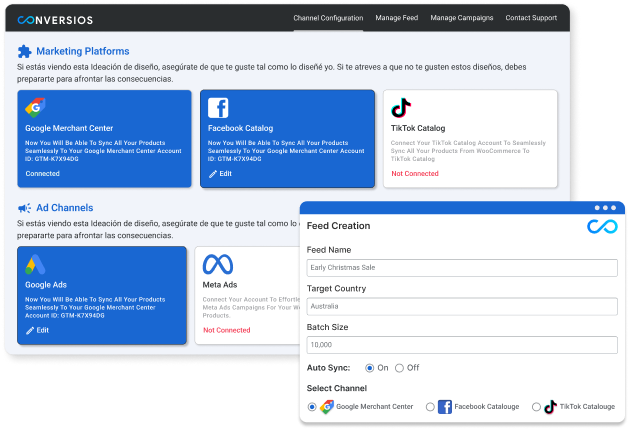The height and width of the screenshot is (429, 629).
Task: Click Not Connected on TikTok Catalog card
Action: tap(415, 174)
